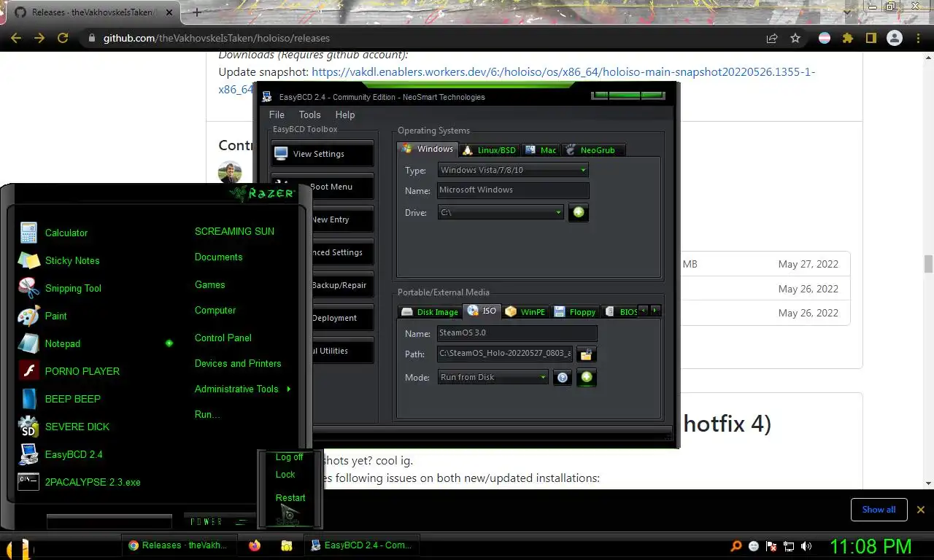Select Log off in power menu
This screenshot has height=560, width=934.
click(290, 457)
